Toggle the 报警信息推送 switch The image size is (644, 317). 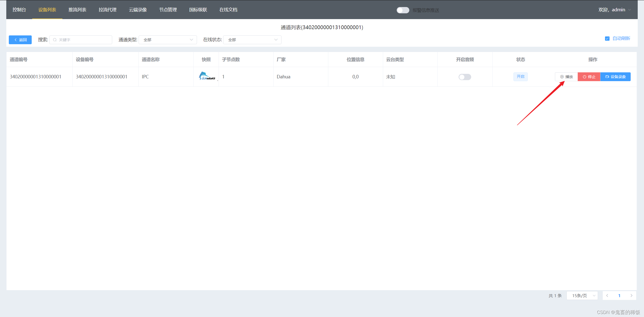tap(403, 10)
